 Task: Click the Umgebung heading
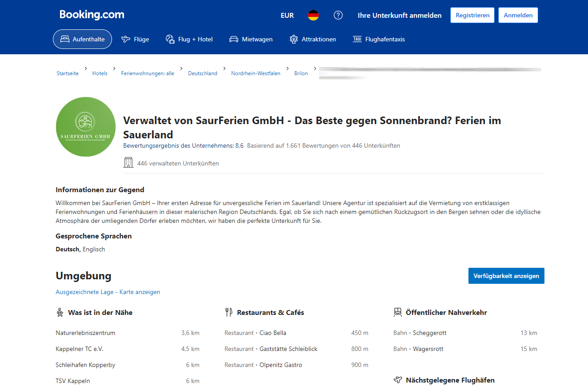point(84,276)
